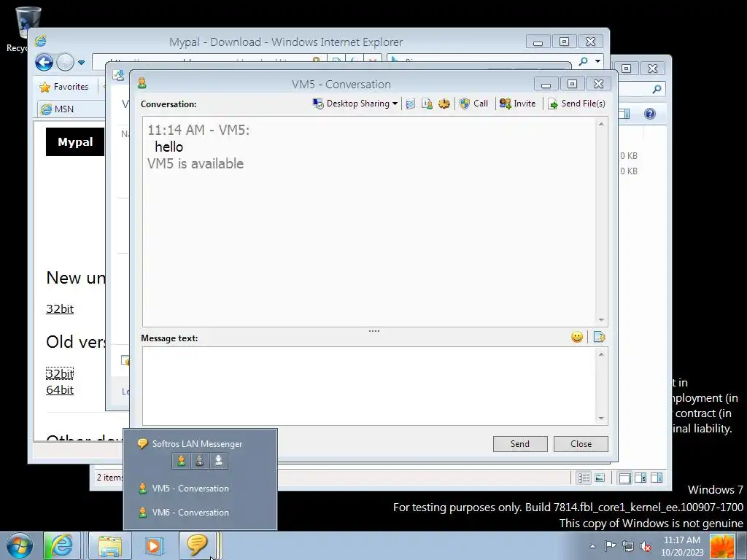Open the emoticon smiley picker
Image resolution: width=747 pixels, height=560 pixels.
pos(577,337)
